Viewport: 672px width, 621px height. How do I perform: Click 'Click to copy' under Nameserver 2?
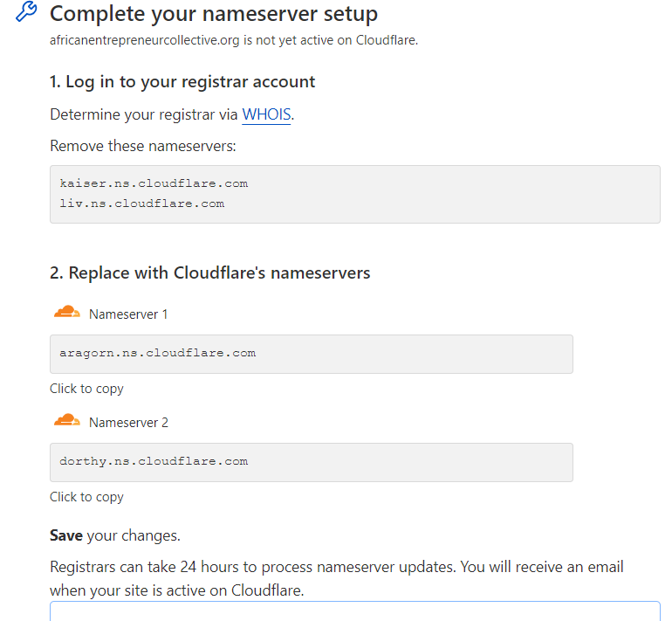coord(86,497)
